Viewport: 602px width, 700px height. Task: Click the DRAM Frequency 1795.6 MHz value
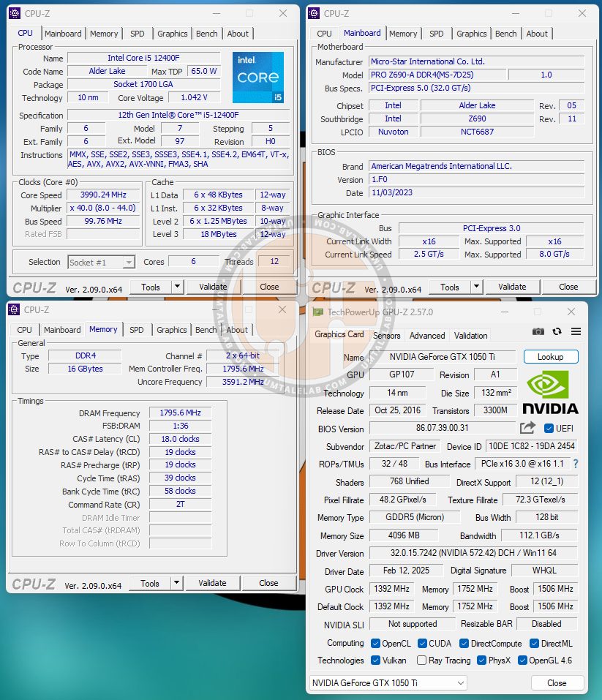[x=181, y=413]
